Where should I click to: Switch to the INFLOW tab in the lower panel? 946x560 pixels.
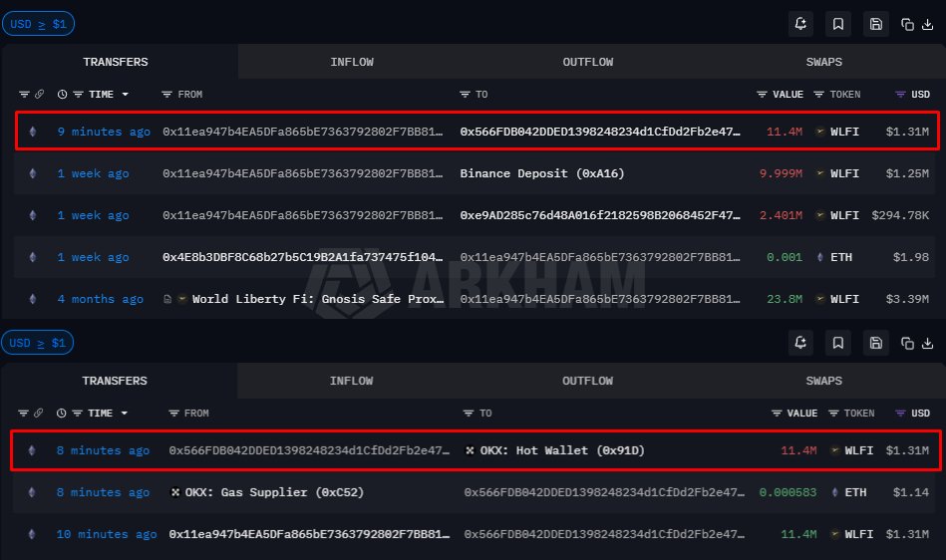pos(351,381)
